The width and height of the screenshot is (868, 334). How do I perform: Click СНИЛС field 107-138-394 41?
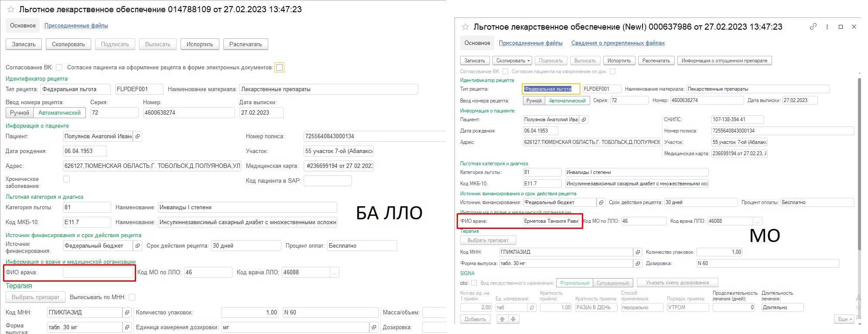(738, 119)
